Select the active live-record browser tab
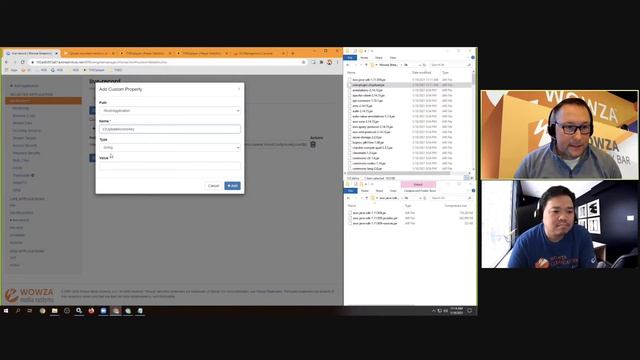This screenshot has width=640, height=360. pos(32,53)
